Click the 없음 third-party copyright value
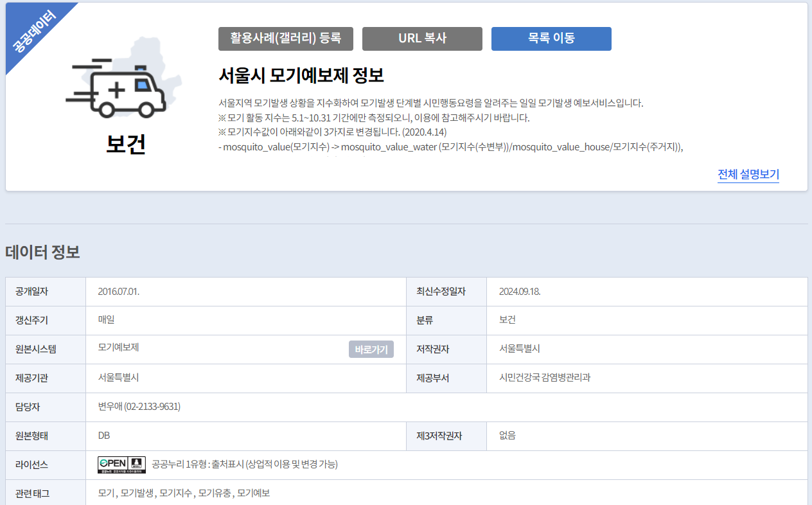The height and width of the screenshot is (505, 812). [x=507, y=436]
